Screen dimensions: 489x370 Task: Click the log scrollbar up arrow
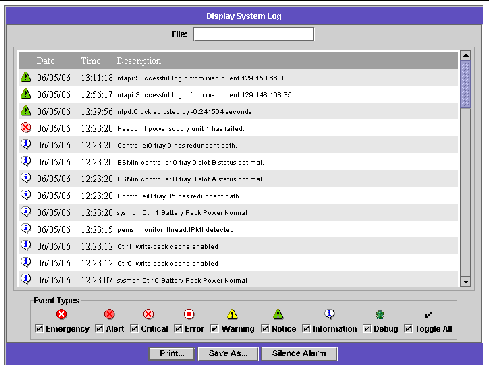[x=465, y=55]
